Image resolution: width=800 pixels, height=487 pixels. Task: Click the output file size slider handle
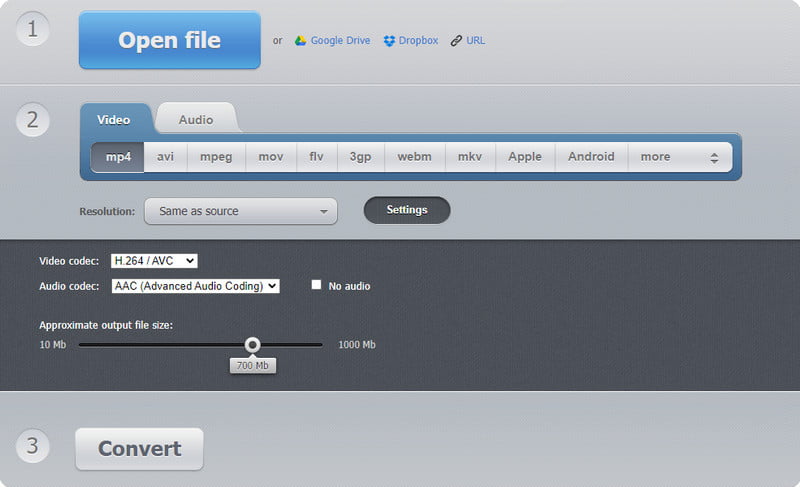click(252, 345)
